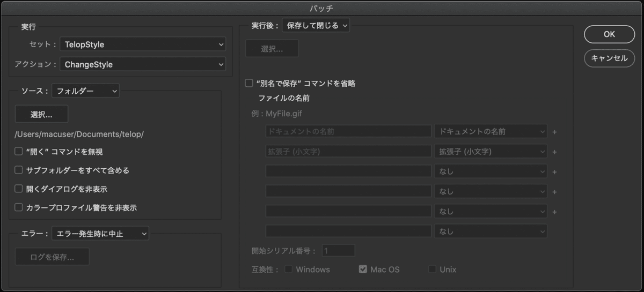This screenshot has height=292, width=644.
Task: Dismiss the dialog with キャンセル
Action: 609,58
